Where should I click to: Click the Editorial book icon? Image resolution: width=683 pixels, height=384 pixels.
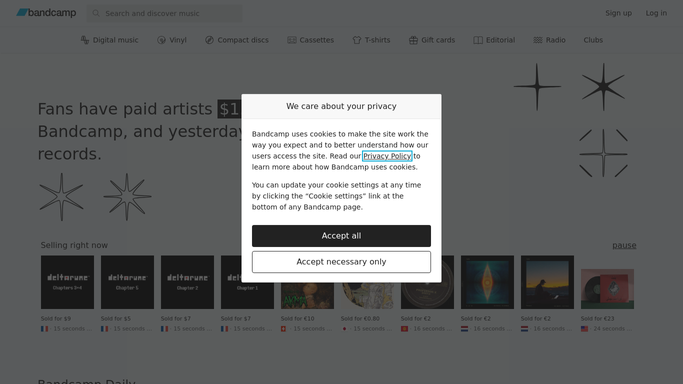(x=478, y=40)
